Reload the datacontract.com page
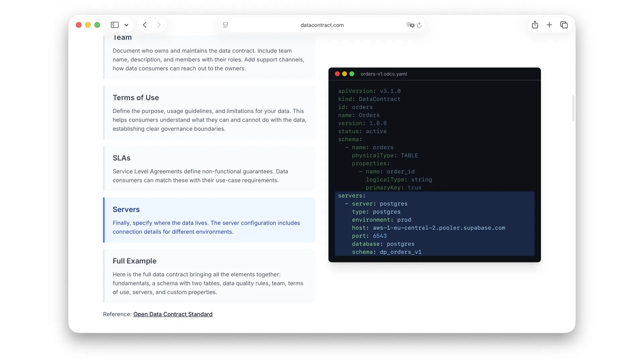644x362 pixels. pos(420,25)
